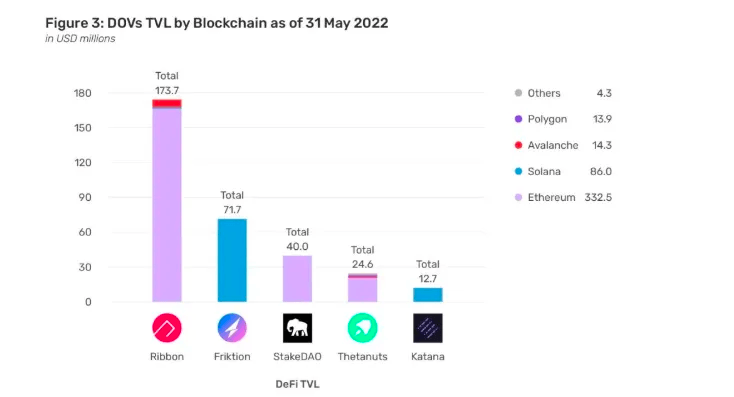Select the StakeDAO elephant logo
This screenshot has width=734, height=397.
(297, 328)
